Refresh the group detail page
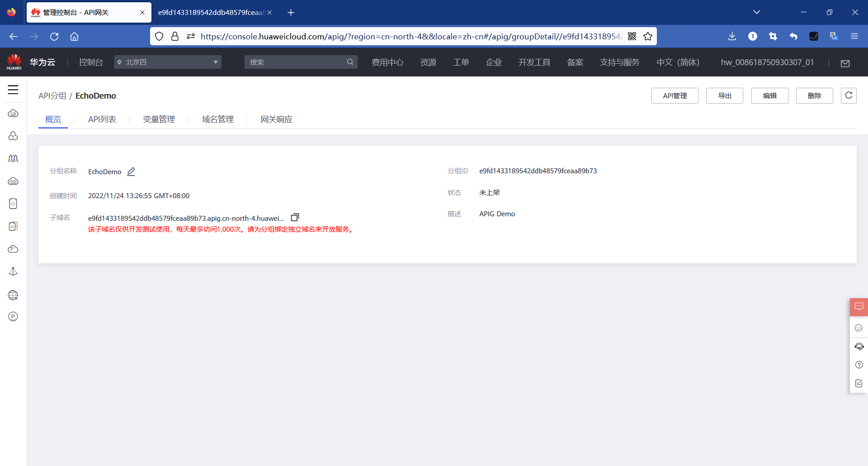The height and width of the screenshot is (466, 868). (849, 95)
